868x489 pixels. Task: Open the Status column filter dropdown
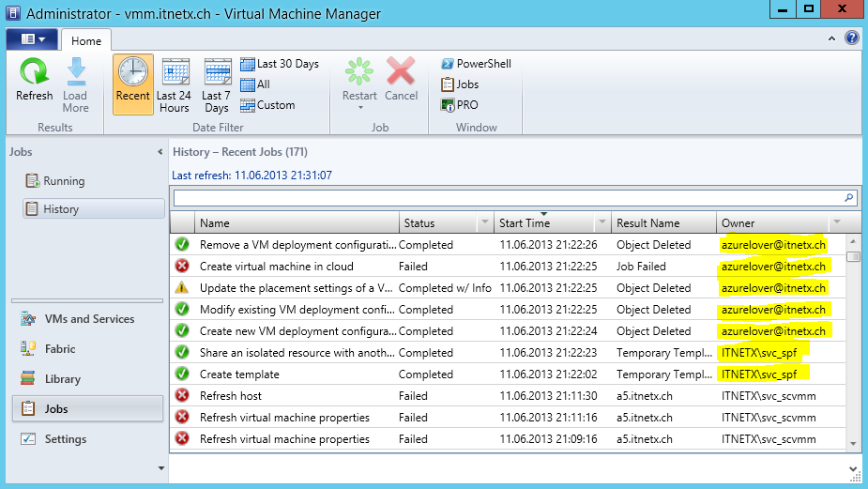(x=485, y=223)
